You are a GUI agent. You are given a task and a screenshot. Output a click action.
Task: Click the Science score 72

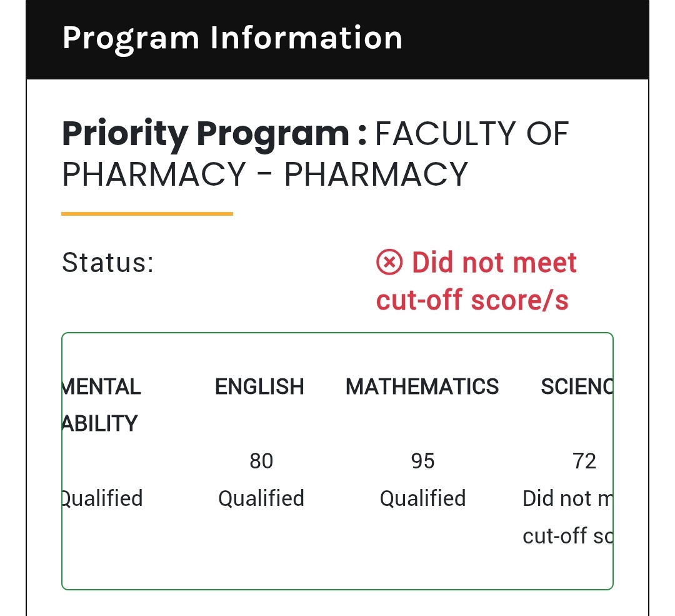click(584, 461)
